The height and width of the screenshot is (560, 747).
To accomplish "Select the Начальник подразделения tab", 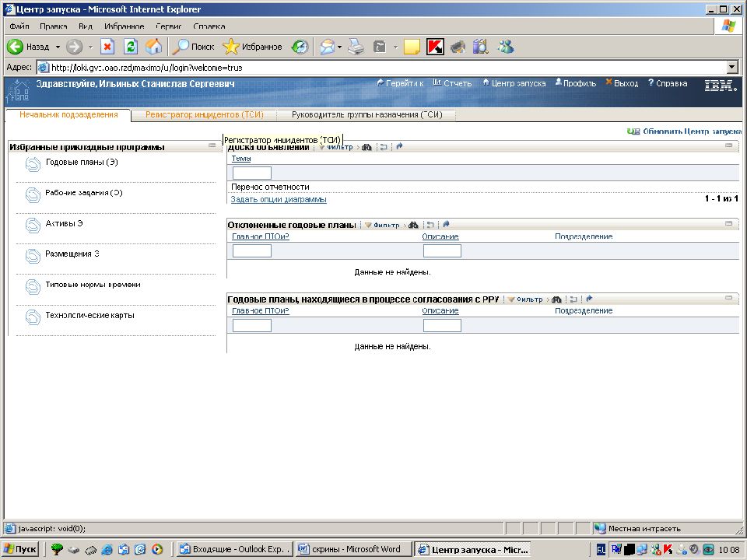I will tap(68, 115).
